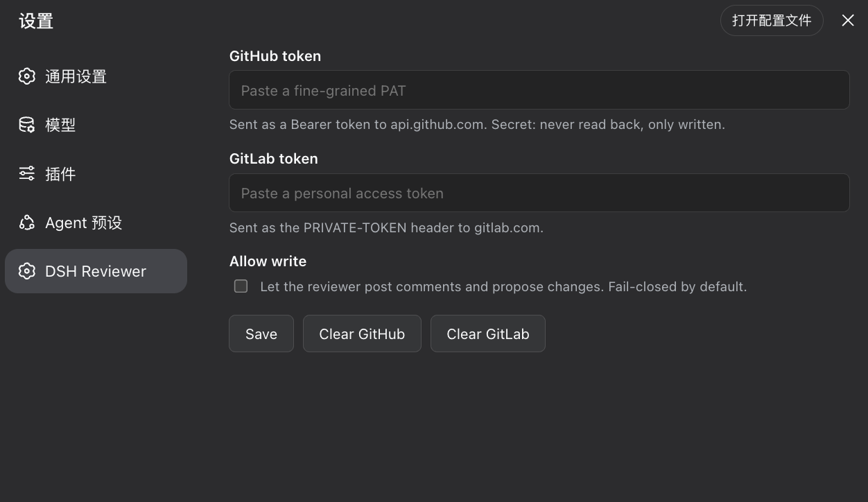This screenshot has height=502, width=868.
Task: Click the database icon beside 模型
Action: pyautogui.click(x=27, y=125)
